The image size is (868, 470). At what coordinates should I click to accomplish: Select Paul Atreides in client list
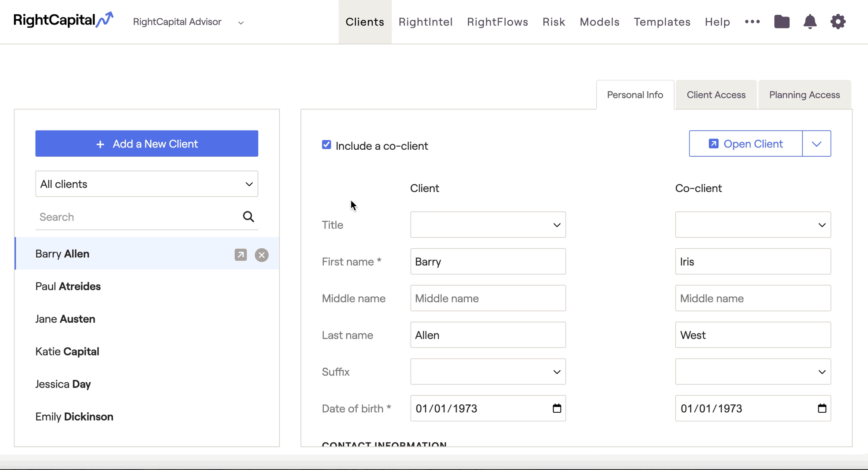147,286
